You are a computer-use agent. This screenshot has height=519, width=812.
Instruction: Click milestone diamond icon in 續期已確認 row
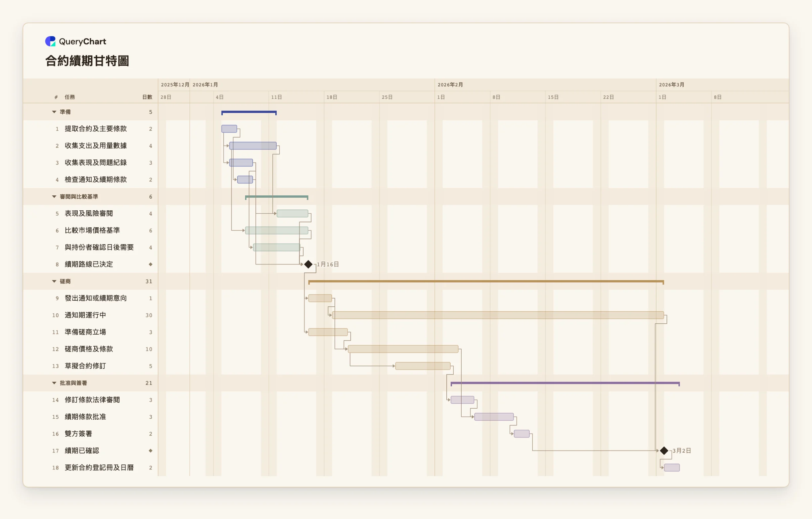pos(150,451)
